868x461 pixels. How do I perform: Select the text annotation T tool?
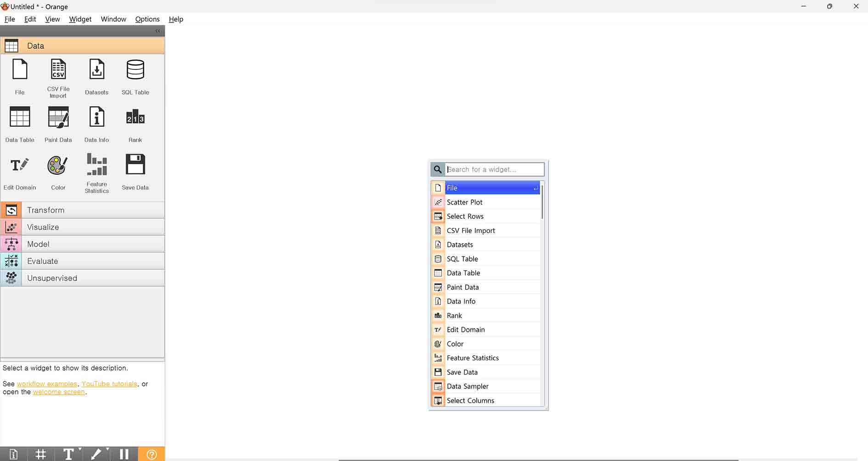[68, 454]
